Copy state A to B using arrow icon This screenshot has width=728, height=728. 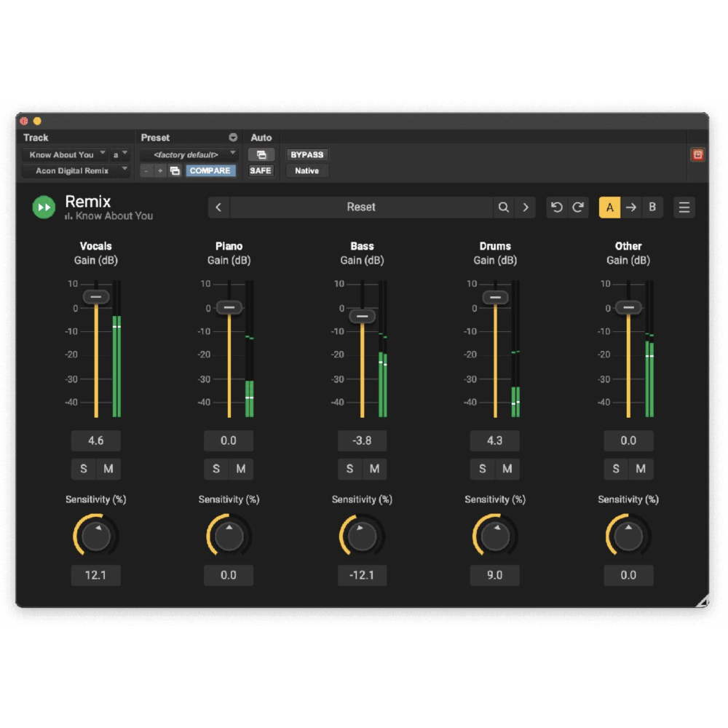(630, 207)
